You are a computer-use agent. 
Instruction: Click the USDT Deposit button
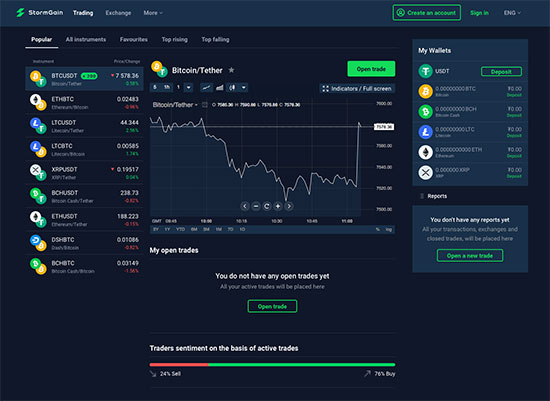501,72
